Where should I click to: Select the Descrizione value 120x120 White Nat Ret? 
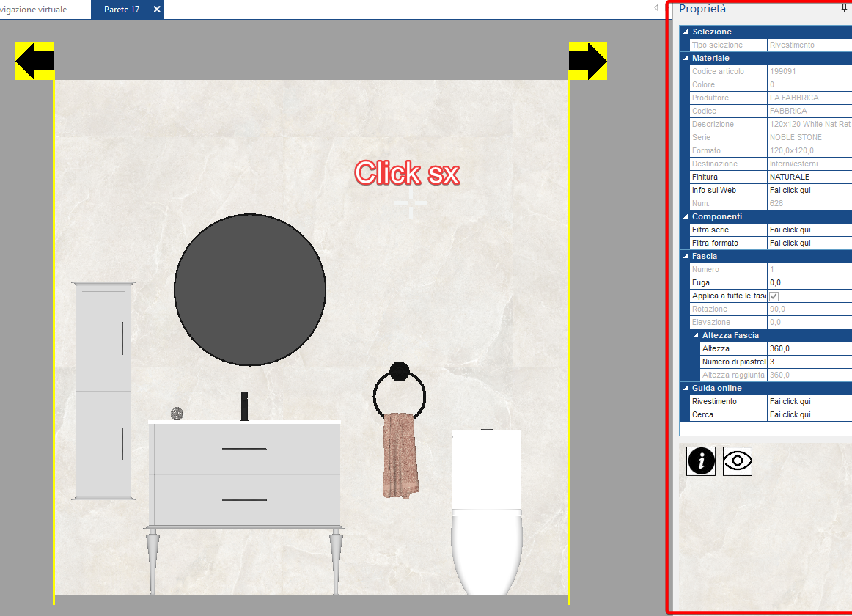809,124
